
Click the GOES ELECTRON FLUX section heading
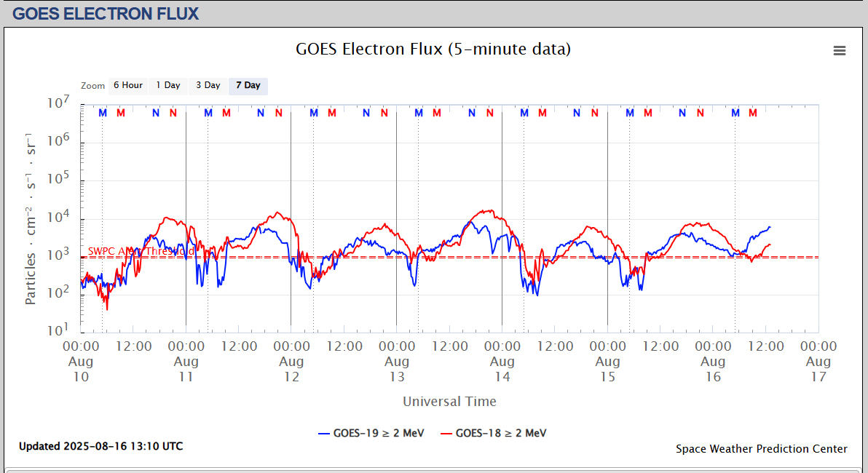click(105, 13)
